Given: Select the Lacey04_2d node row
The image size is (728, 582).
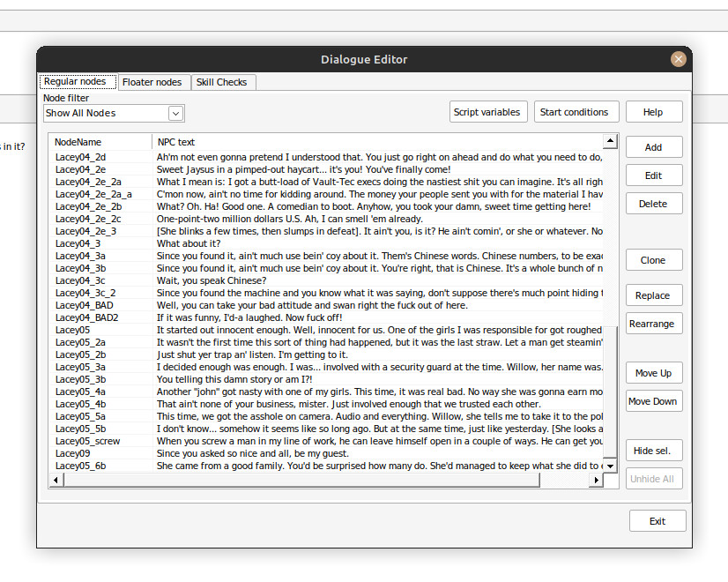Looking at the screenshot, I should [x=326, y=157].
